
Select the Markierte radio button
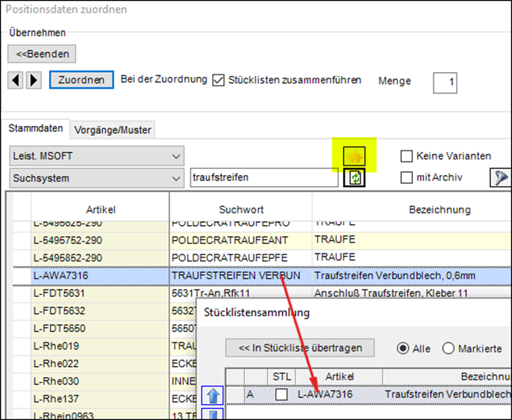[x=449, y=348]
